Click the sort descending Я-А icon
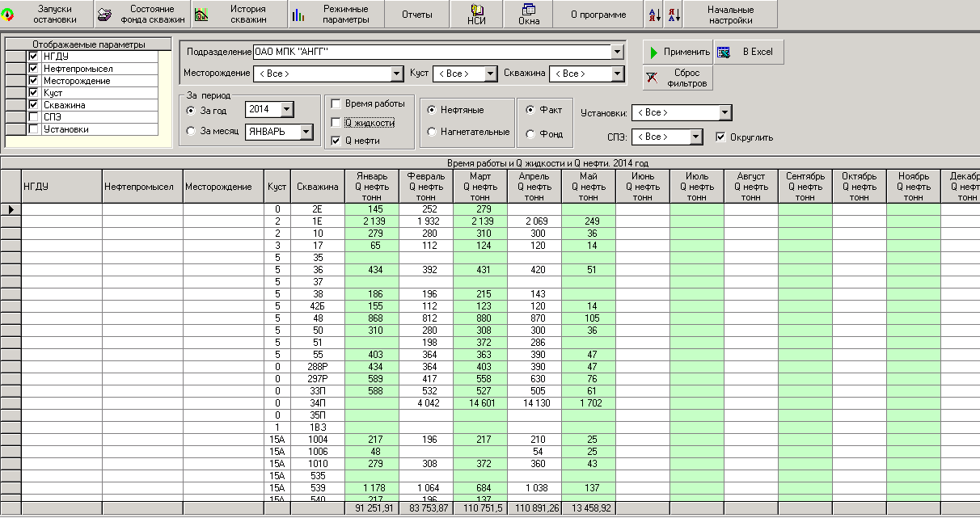The image size is (980, 518). point(674,14)
